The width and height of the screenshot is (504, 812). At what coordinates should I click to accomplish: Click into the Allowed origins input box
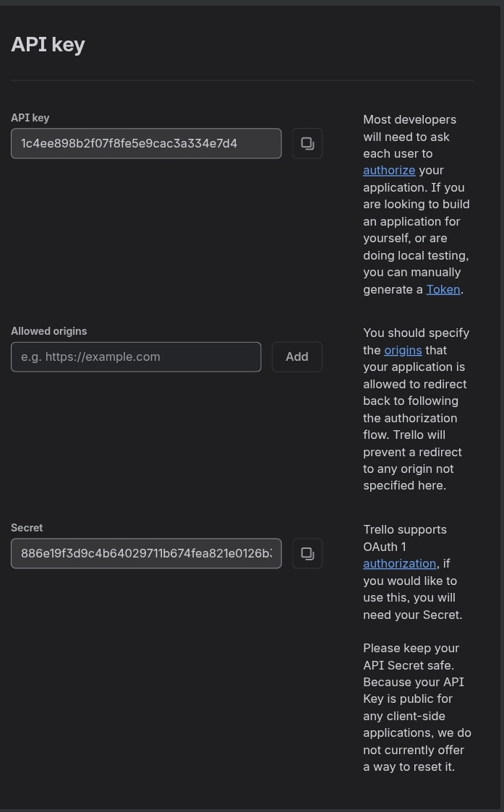(x=136, y=356)
